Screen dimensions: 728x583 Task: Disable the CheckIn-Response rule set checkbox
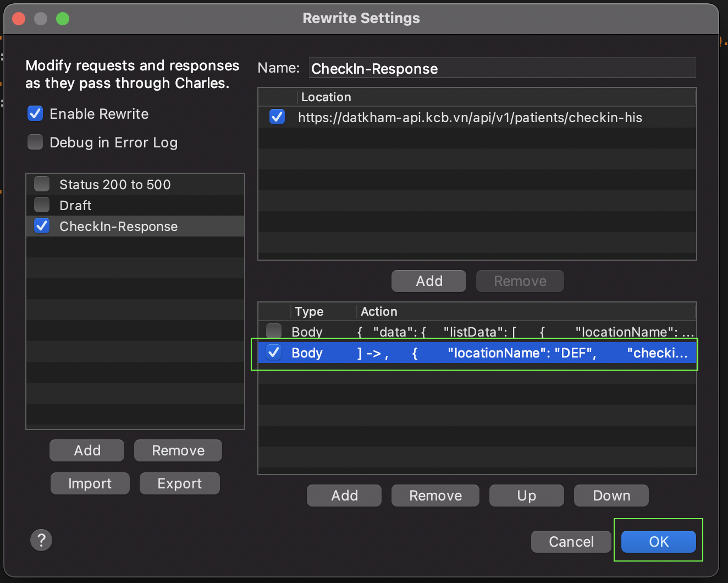[x=42, y=226]
